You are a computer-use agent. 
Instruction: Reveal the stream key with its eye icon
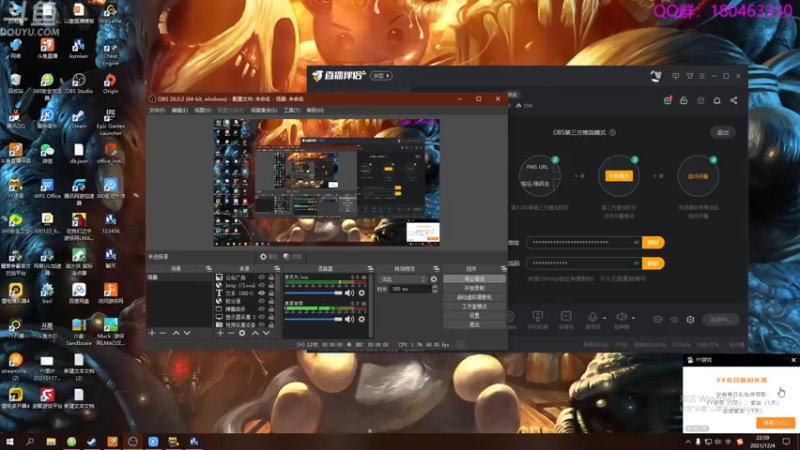coord(636,263)
